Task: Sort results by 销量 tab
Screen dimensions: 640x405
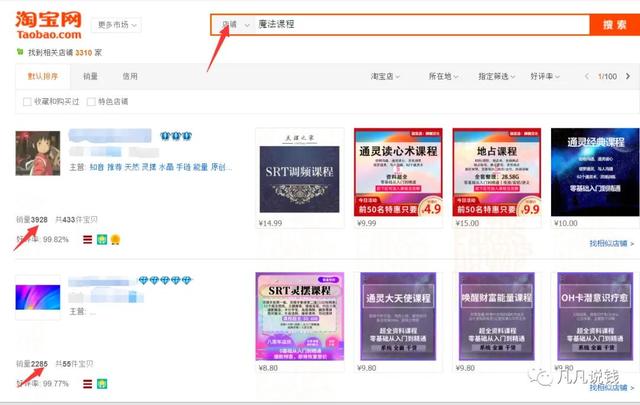Action: click(90, 76)
